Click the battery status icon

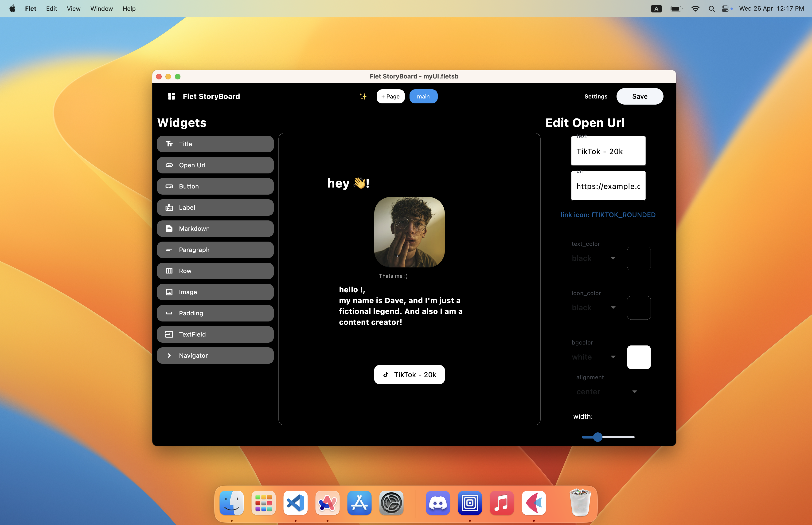(676, 8)
